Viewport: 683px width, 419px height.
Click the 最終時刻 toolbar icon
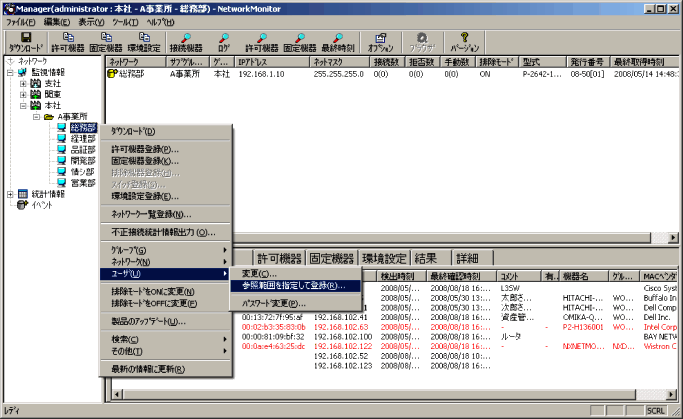(x=338, y=42)
